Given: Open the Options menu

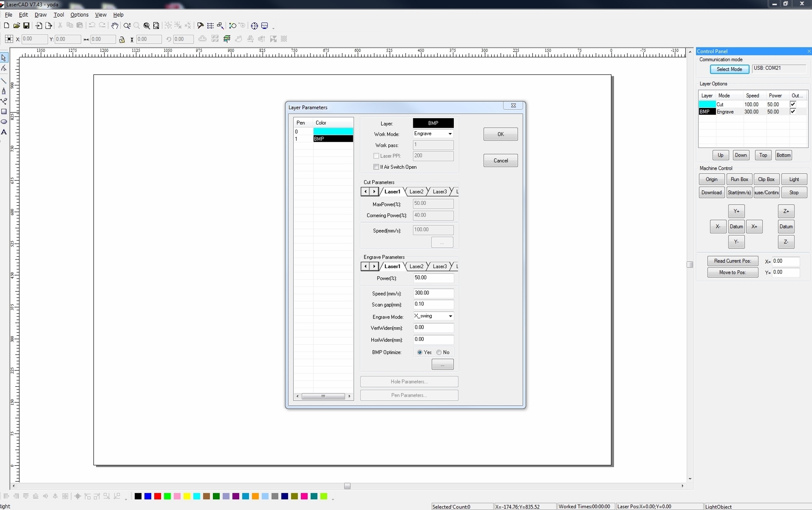Looking at the screenshot, I should point(79,15).
